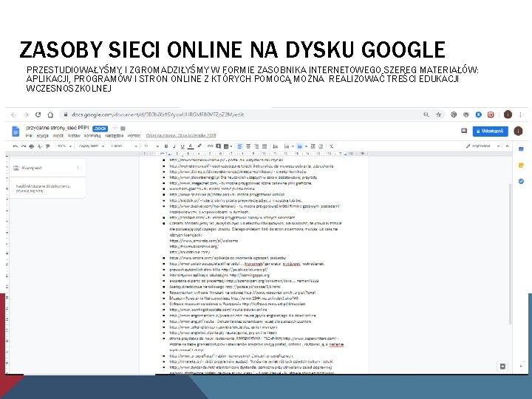Screen dimensions: 532x399
Task: Open the Edycja menu
Action: (42, 136)
